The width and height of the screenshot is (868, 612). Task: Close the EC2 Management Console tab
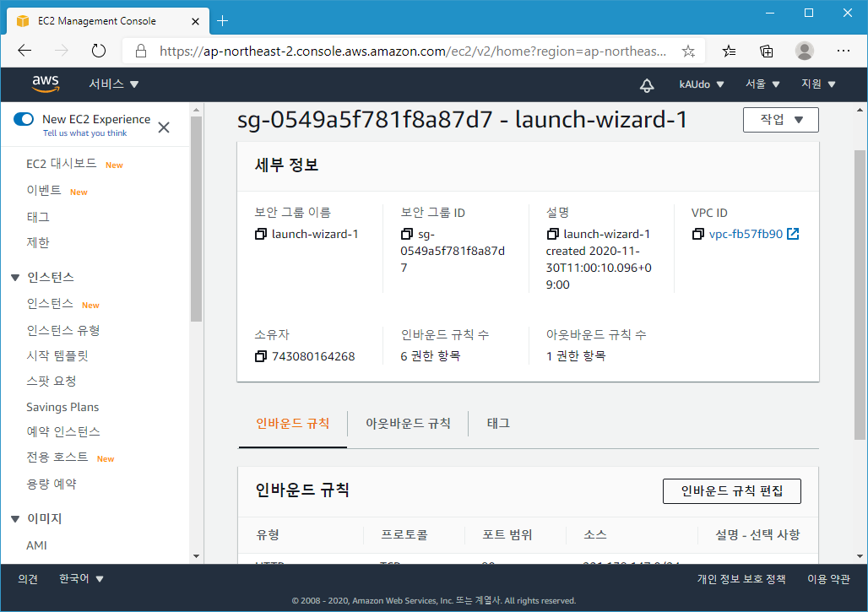click(195, 22)
